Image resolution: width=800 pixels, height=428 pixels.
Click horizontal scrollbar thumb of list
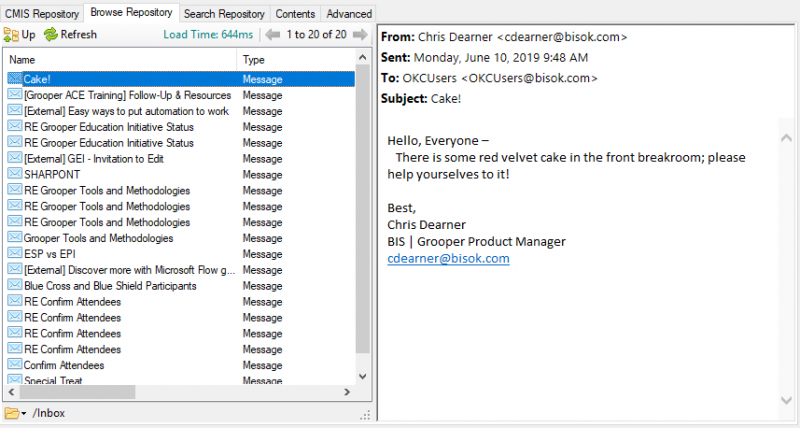coord(78,392)
